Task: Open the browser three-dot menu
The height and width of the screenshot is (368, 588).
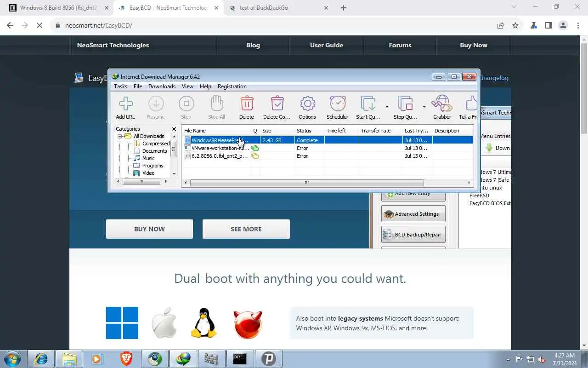Action: [577, 25]
